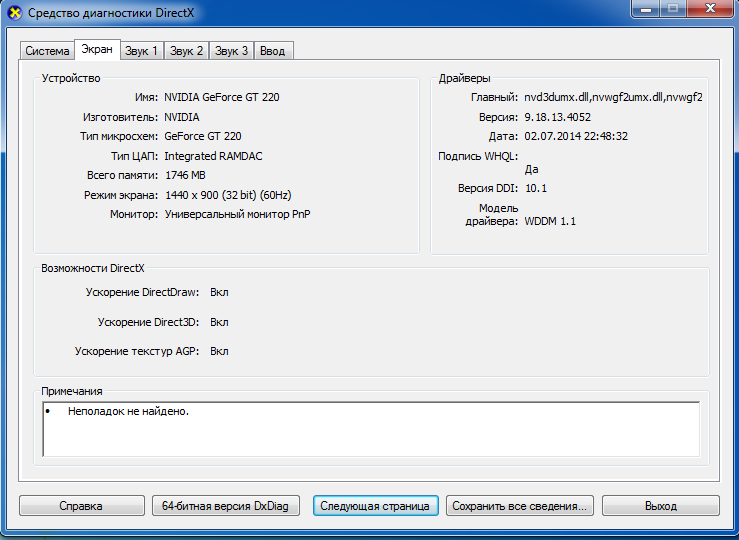Go to Следующая страница
Viewport: 739px width, 540px height.
tap(375, 506)
